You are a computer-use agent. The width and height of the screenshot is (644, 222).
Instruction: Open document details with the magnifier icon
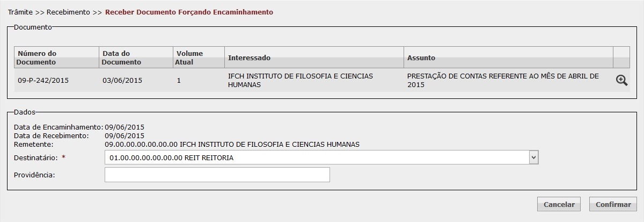coord(621,80)
